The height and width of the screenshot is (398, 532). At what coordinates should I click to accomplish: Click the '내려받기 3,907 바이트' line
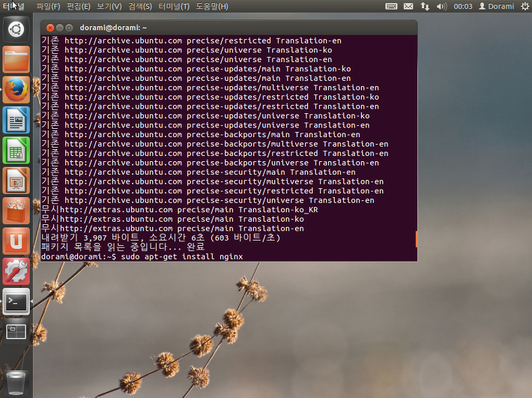pyautogui.click(x=161, y=238)
